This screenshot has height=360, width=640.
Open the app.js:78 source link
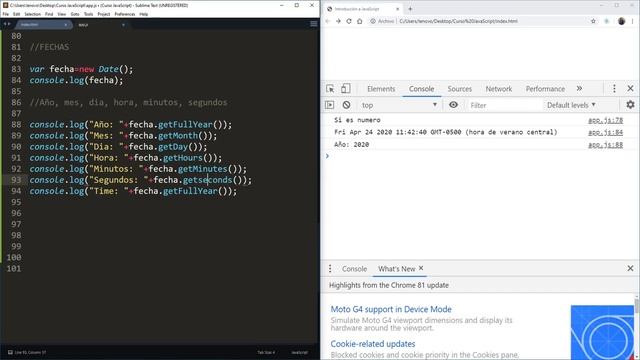point(605,120)
